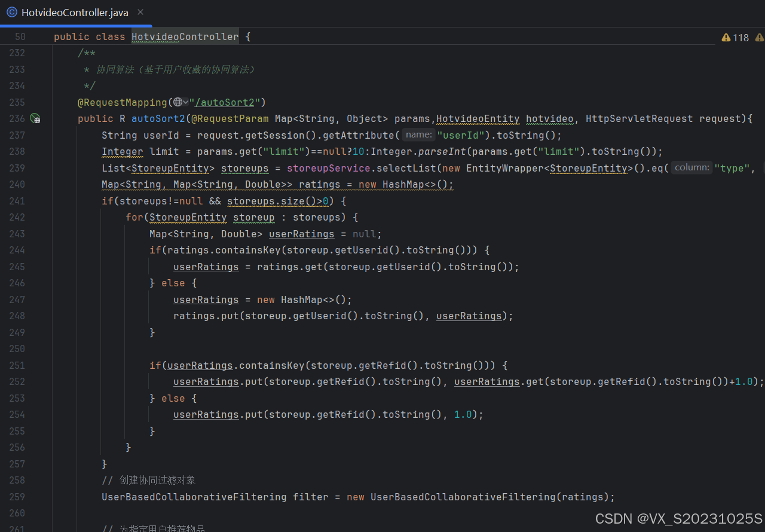This screenshot has width=765, height=532.
Task: Click the Java class icon in the editor tab
Action: pos(12,13)
